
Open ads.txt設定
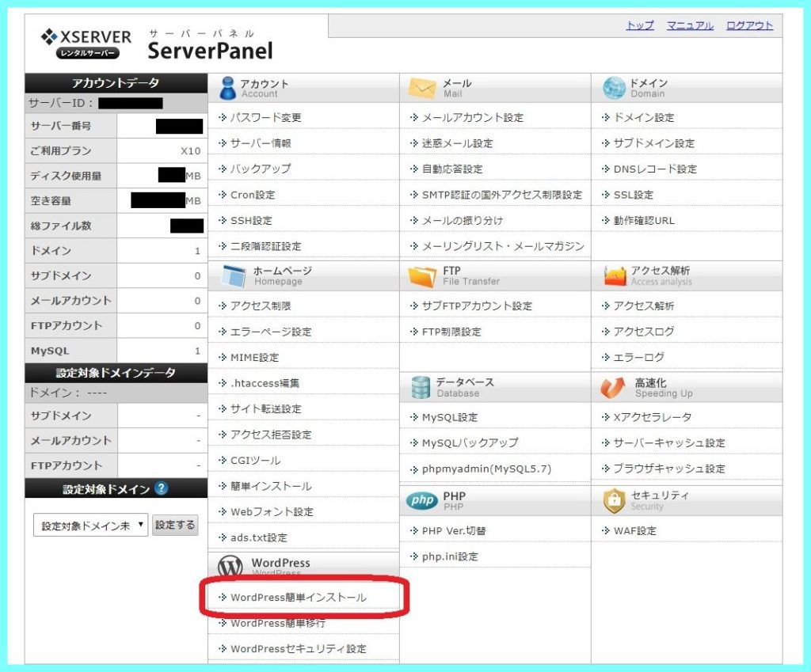pos(259,537)
